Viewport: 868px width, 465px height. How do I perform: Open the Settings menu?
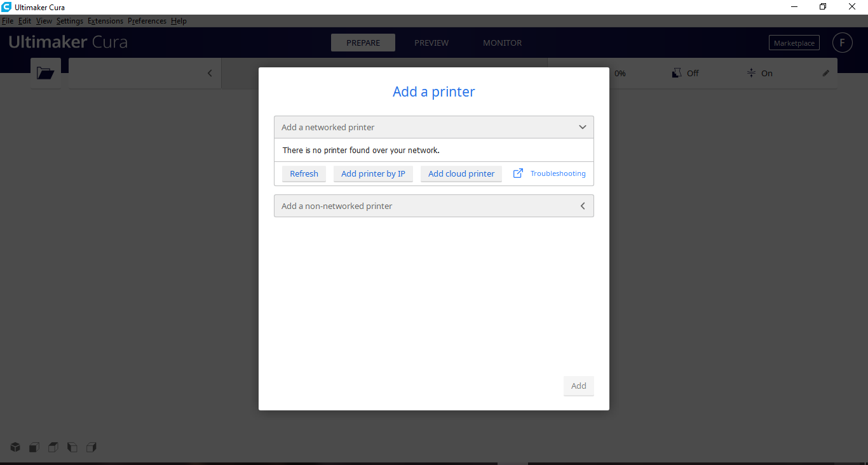pyautogui.click(x=70, y=21)
